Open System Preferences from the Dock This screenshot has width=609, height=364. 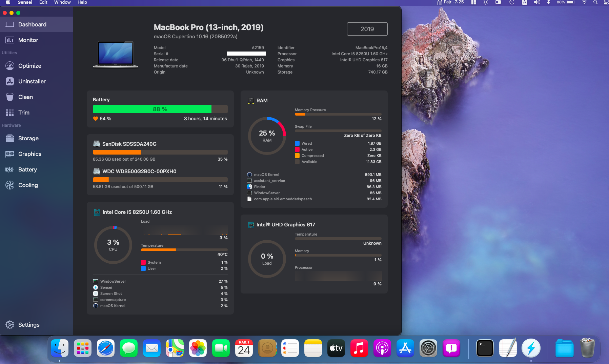coord(428,348)
